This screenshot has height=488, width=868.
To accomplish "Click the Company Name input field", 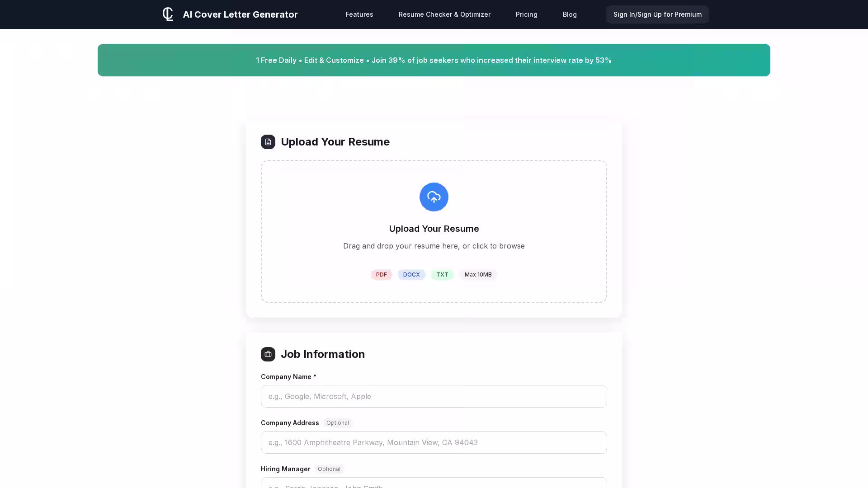I will 434,396.
